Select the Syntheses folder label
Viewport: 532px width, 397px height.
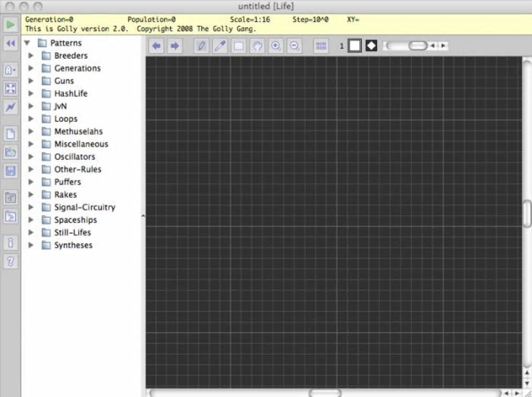click(74, 245)
